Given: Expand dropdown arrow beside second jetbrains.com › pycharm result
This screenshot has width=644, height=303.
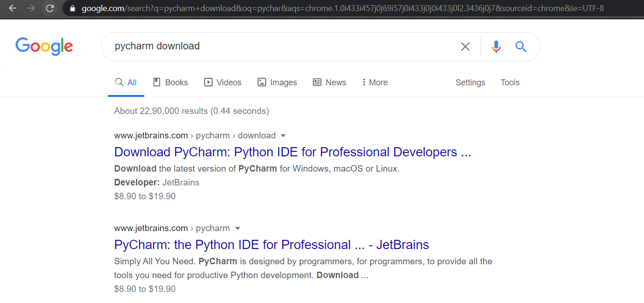Looking at the screenshot, I should click(x=238, y=228).
